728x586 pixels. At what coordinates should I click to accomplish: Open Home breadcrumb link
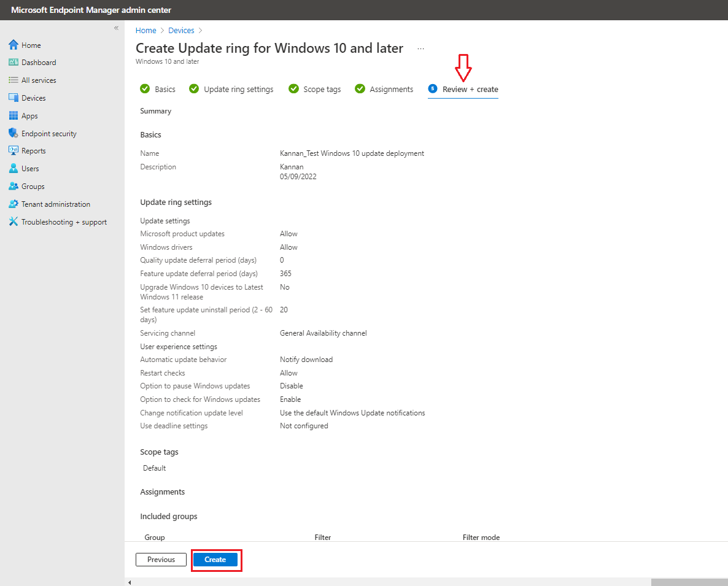146,30
